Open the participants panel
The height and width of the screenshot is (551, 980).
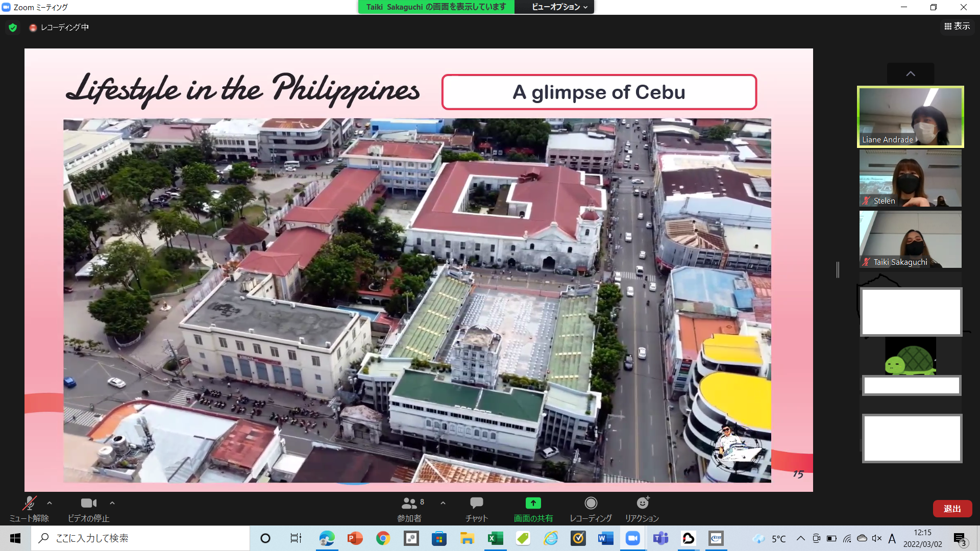point(410,509)
